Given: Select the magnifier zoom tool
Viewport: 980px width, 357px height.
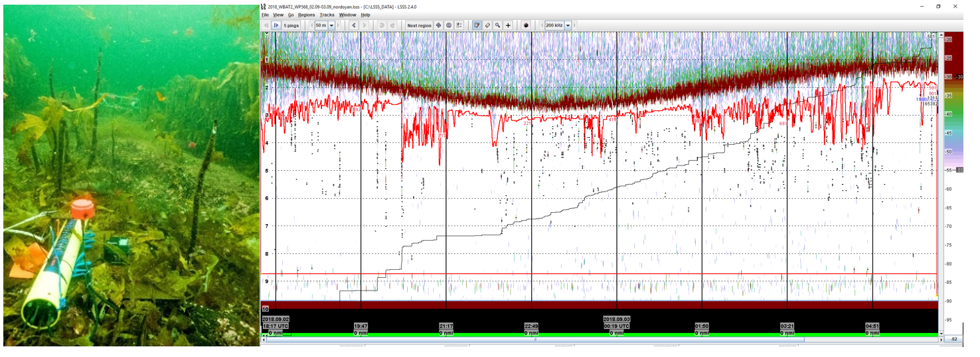Looking at the screenshot, I should click(x=497, y=25).
